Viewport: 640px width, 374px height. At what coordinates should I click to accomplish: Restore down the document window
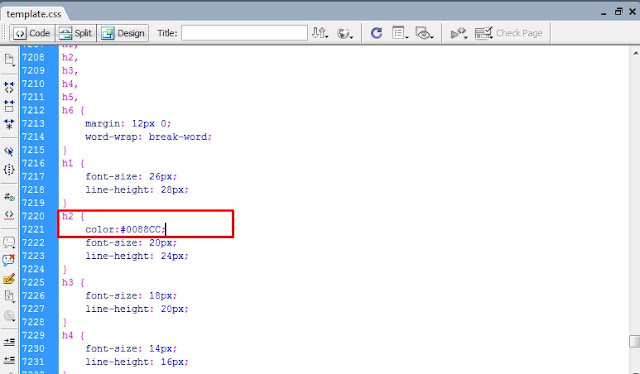(x=618, y=12)
